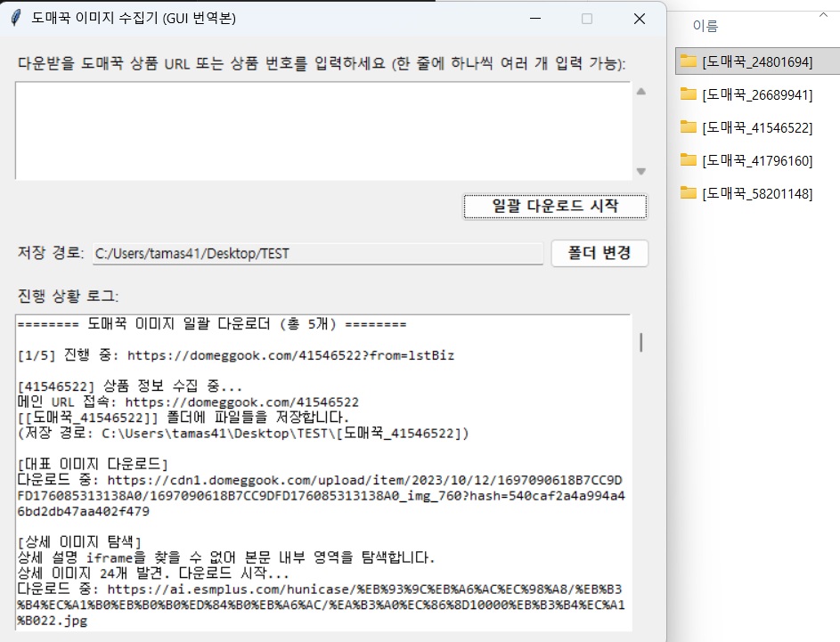Click the '저장 경로:' label
The width and height of the screenshot is (840, 642).
pos(51,253)
